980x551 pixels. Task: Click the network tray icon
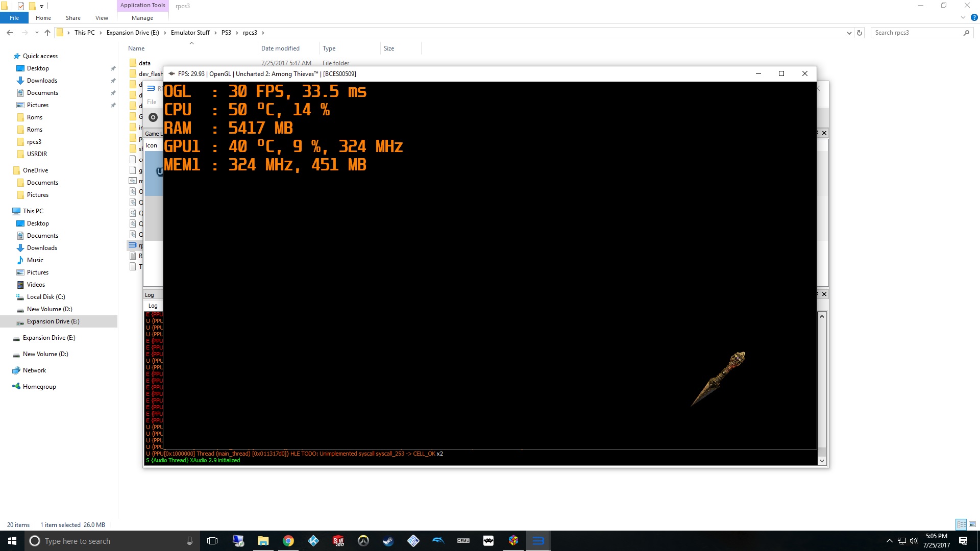tap(902, 541)
